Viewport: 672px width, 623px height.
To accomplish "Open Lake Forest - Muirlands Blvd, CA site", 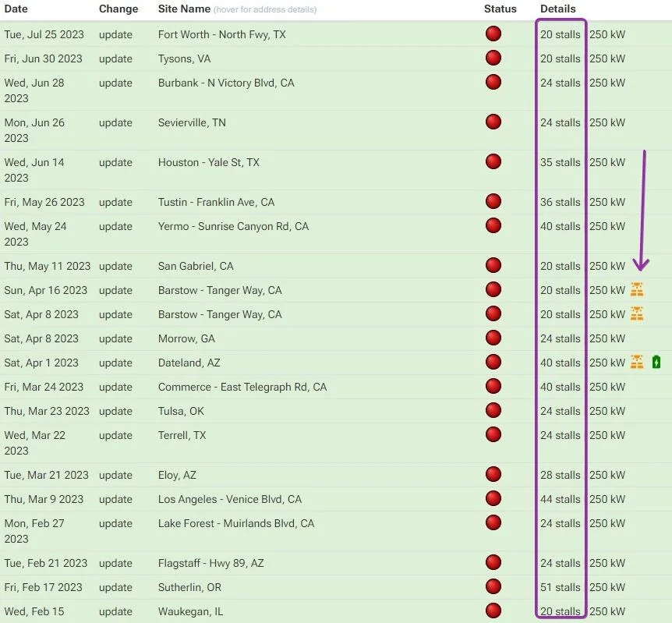I will pos(235,523).
